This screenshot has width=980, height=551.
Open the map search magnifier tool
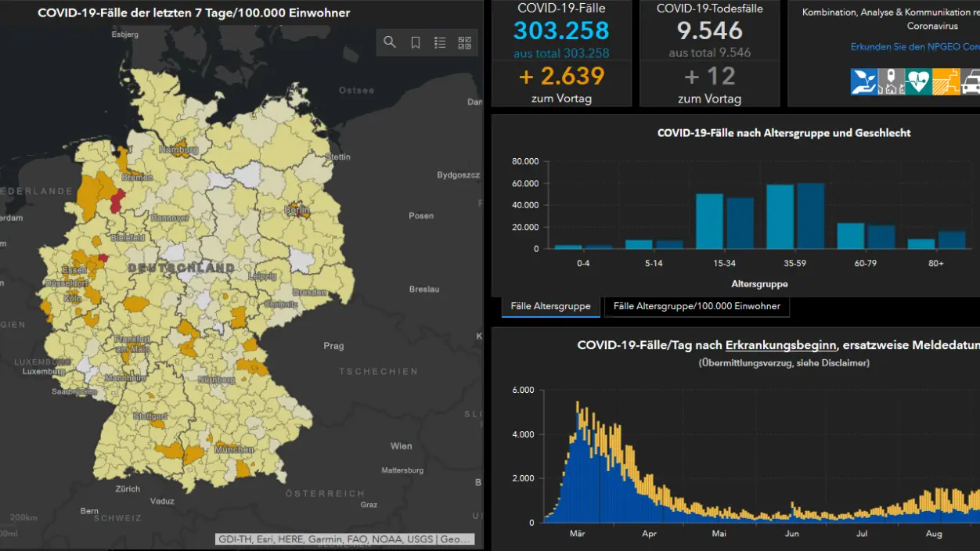(x=390, y=42)
